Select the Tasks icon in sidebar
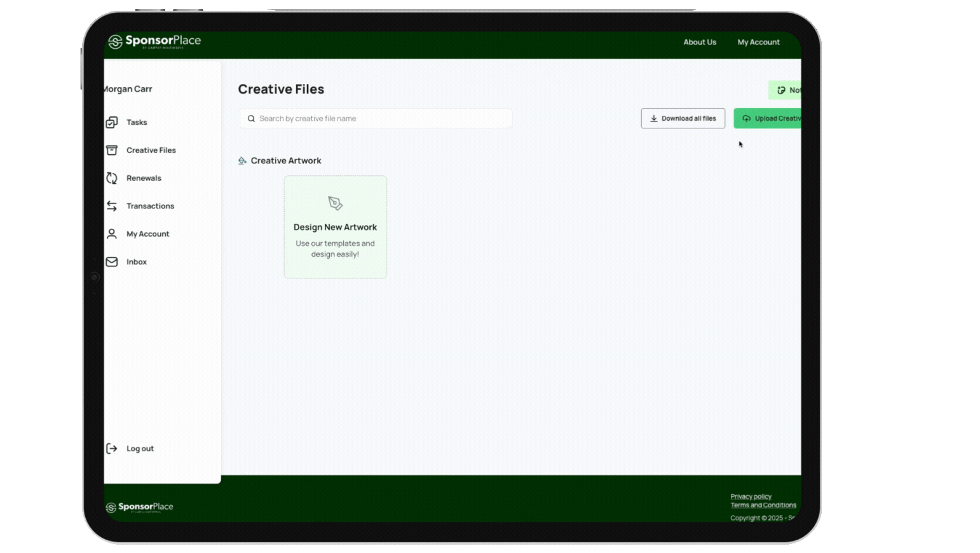 112,122
